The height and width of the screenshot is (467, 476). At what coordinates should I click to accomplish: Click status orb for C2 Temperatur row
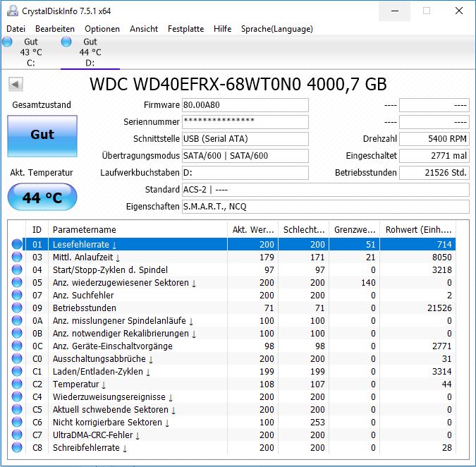[17, 384]
